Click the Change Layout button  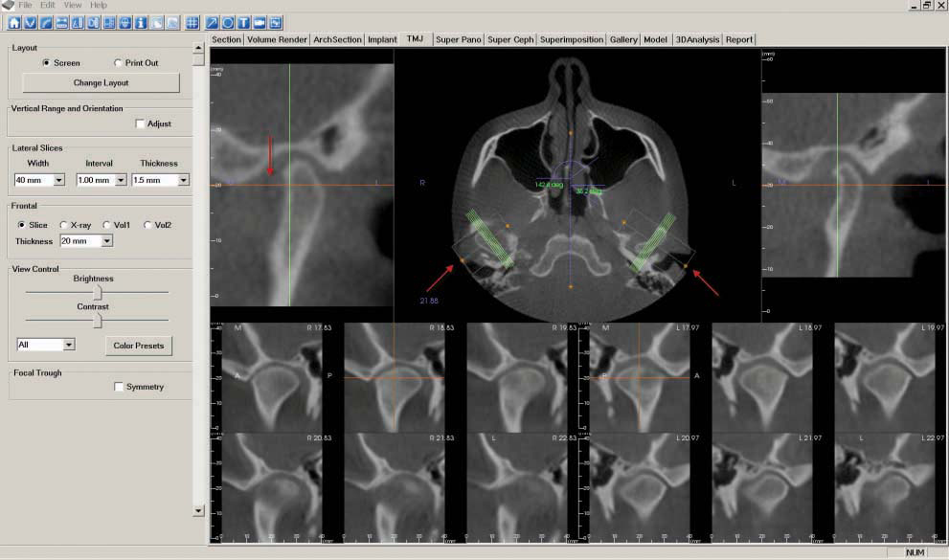click(101, 83)
